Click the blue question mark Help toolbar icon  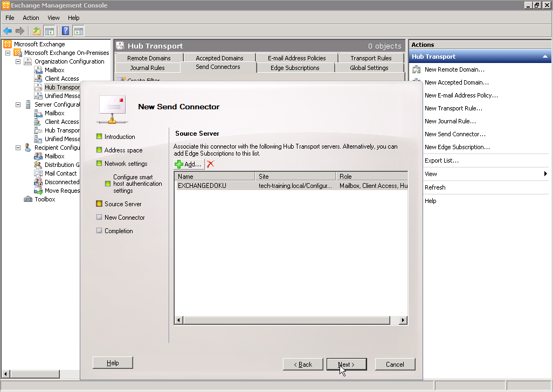(65, 31)
